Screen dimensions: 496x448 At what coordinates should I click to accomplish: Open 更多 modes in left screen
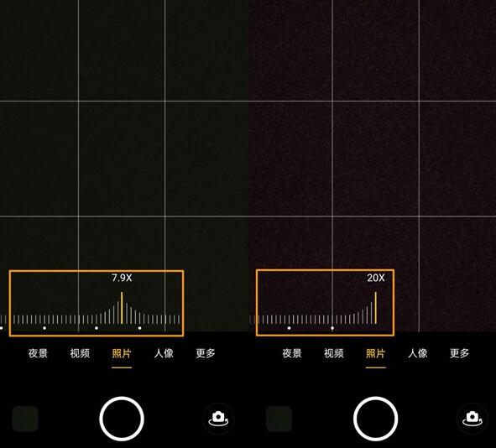click(206, 353)
